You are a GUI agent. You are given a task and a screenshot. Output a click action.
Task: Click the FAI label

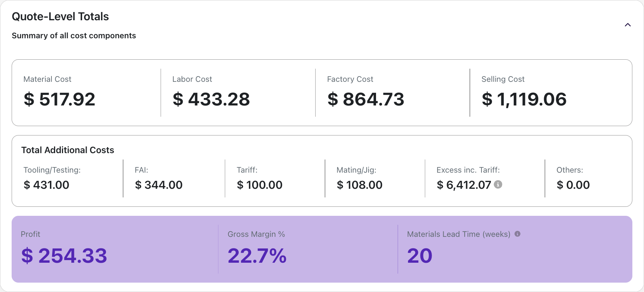click(141, 170)
